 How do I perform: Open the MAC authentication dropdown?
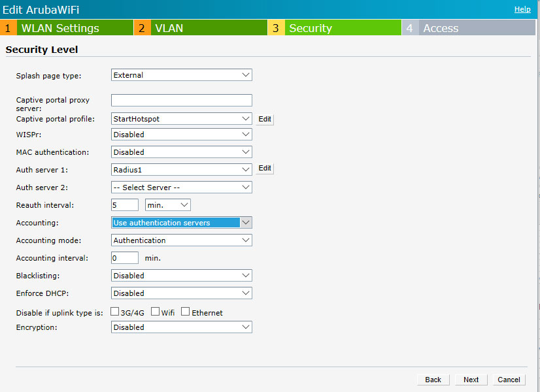pos(181,152)
